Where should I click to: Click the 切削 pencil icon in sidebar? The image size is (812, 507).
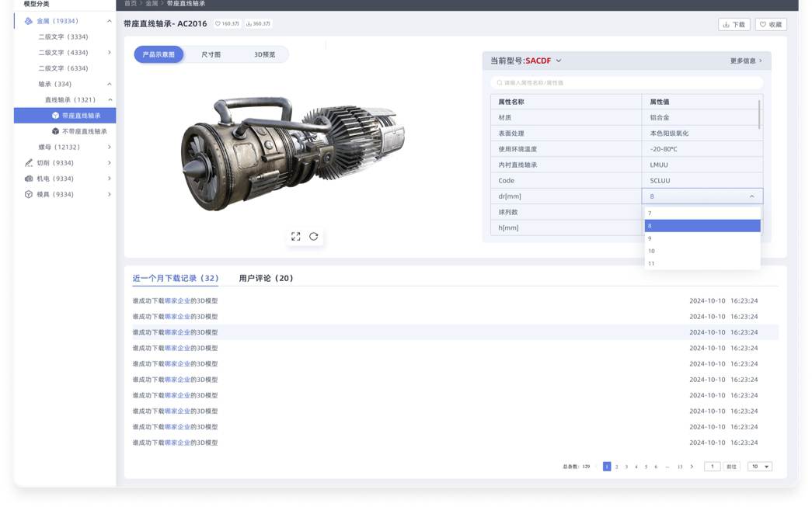[x=29, y=163]
